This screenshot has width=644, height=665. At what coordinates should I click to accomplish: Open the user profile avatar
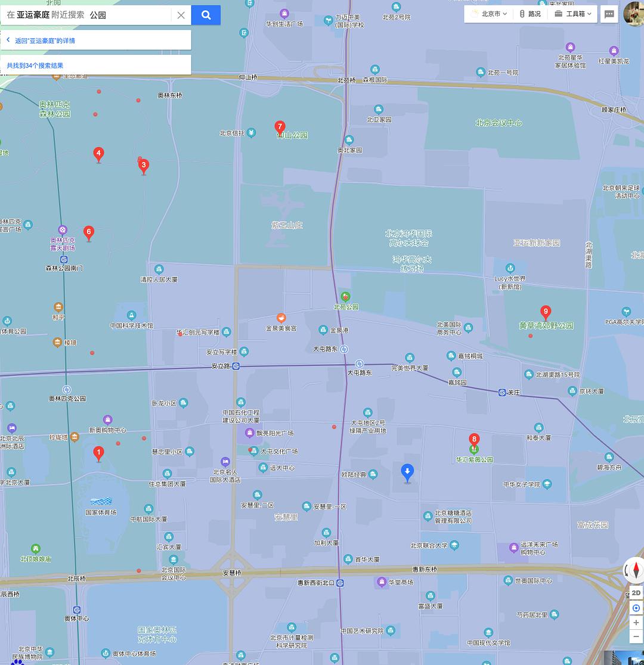coord(633,14)
